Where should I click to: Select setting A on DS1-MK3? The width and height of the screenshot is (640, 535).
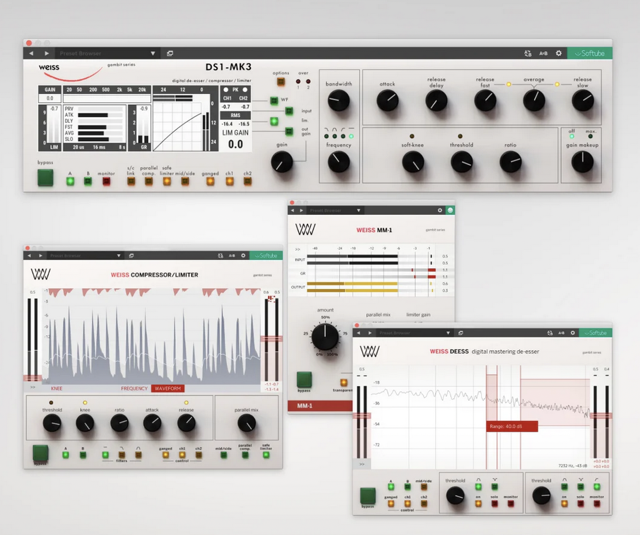point(70,181)
